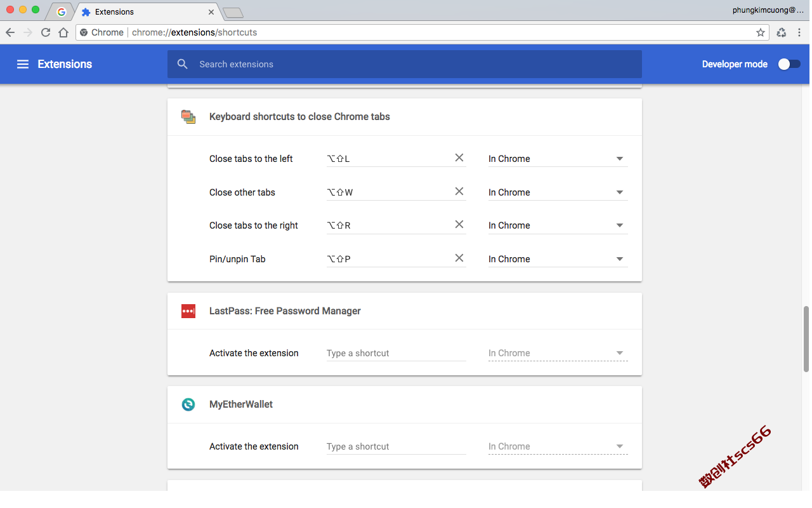Screen dimensions: 812x508
Task: Click the Close other tabs label
Action: (242, 192)
